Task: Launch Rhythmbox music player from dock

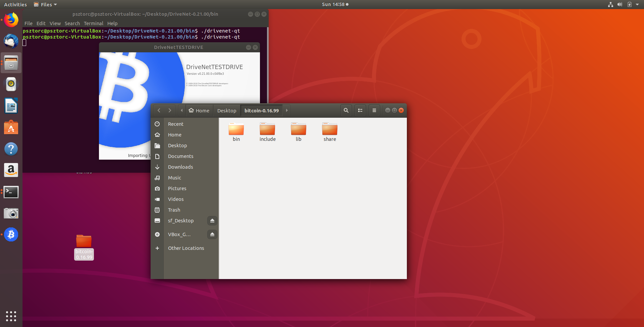Action: (x=11, y=84)
